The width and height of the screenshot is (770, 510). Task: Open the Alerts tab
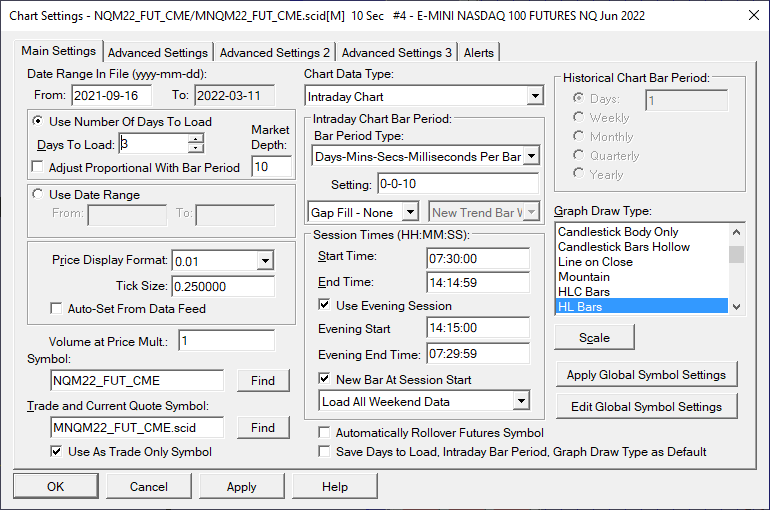point(478,53)
